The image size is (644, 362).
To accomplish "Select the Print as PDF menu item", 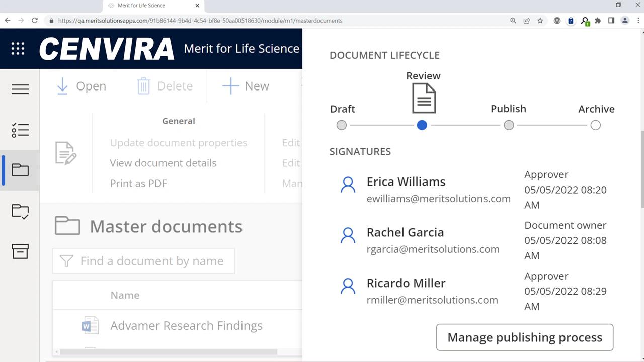I will 138,183.
